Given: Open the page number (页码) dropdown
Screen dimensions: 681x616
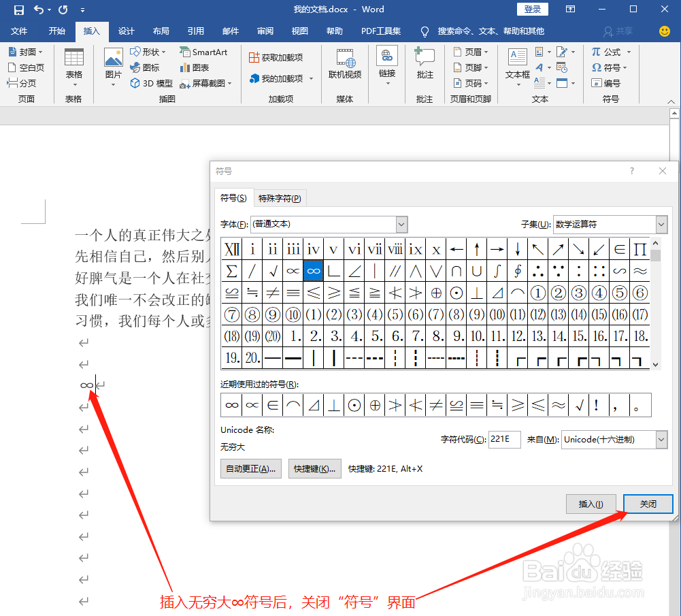Looking at the screenshot, I should tap(471, 84).
